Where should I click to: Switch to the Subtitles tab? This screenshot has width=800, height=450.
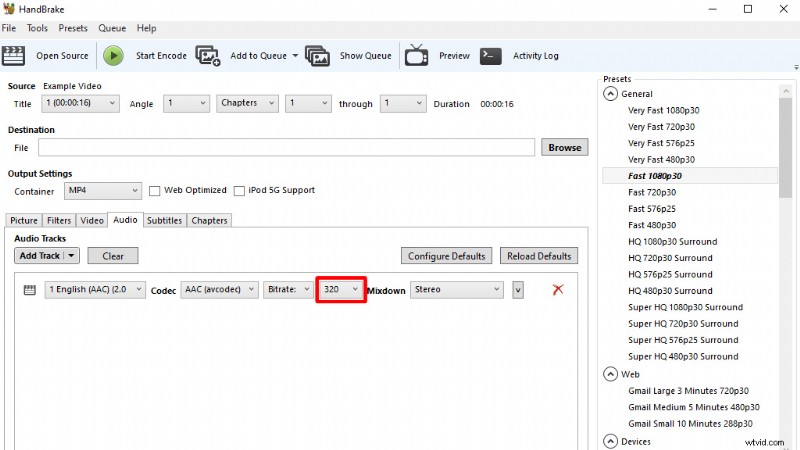click(x=164, y=220)
